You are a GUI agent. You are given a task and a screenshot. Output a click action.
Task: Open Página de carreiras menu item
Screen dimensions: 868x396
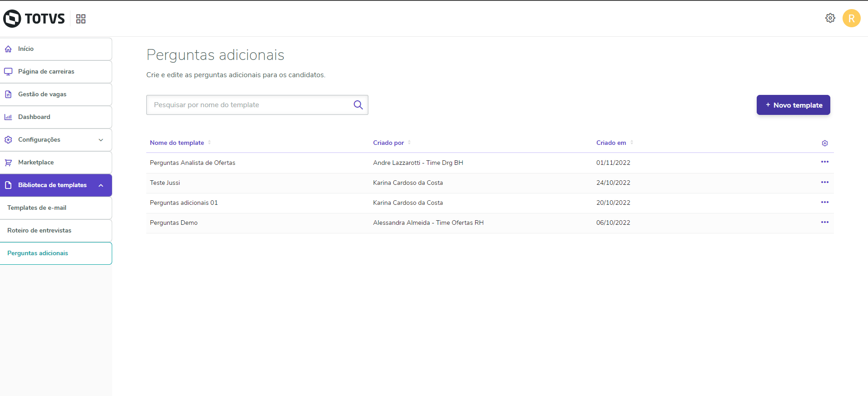(x=56, y=72)
